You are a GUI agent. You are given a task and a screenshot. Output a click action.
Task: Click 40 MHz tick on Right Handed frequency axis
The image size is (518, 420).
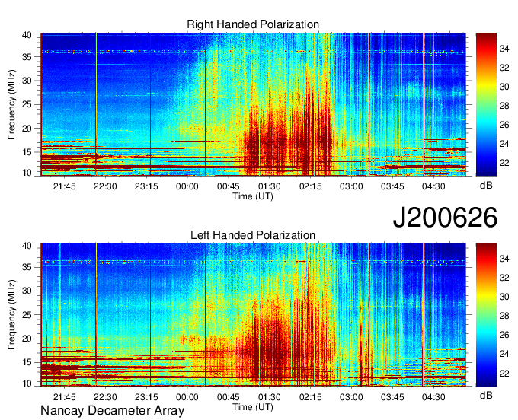coord(27,35)
